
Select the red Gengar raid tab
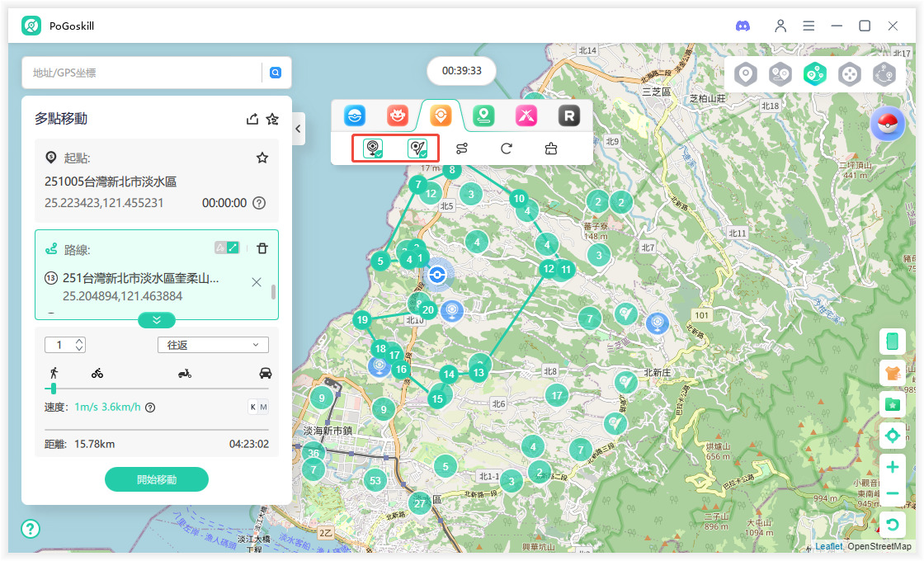click(x=398, y=115)
